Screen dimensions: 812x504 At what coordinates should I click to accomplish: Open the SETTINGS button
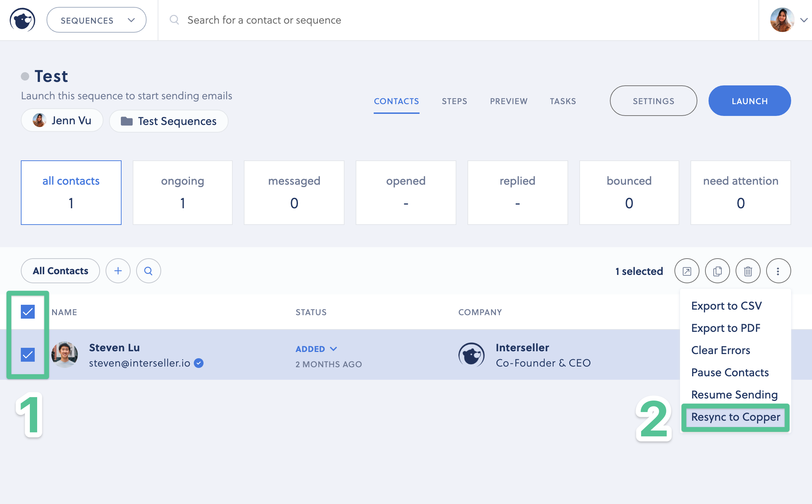[653, 101]
